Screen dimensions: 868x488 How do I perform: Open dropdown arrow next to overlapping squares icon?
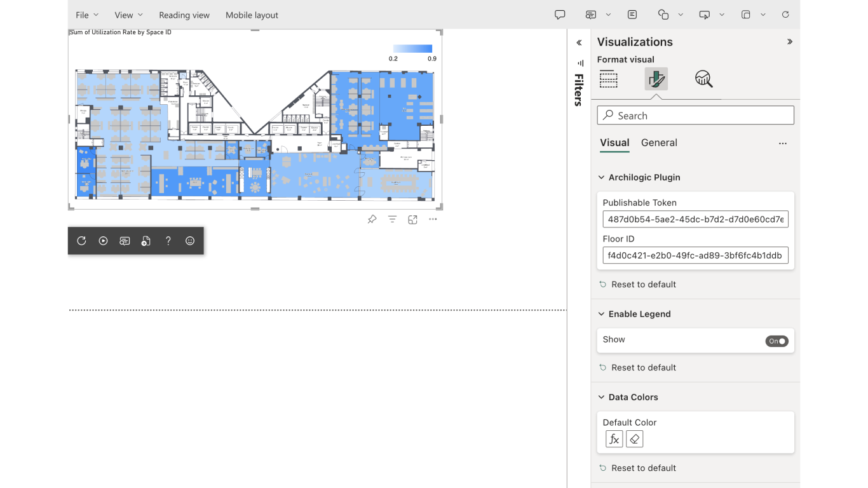[x=763, y=15]
